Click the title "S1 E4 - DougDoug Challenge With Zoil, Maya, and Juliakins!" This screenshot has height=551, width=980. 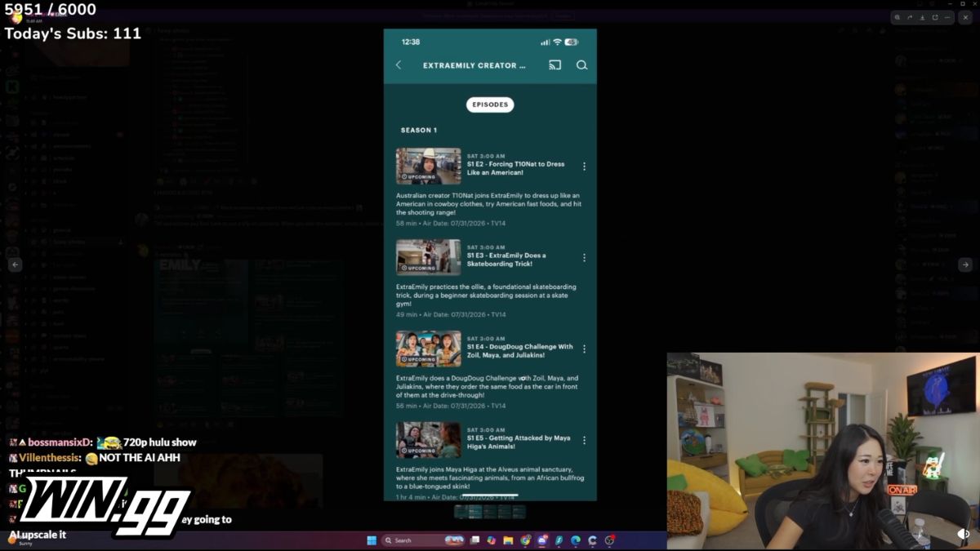tap(519, 351)
